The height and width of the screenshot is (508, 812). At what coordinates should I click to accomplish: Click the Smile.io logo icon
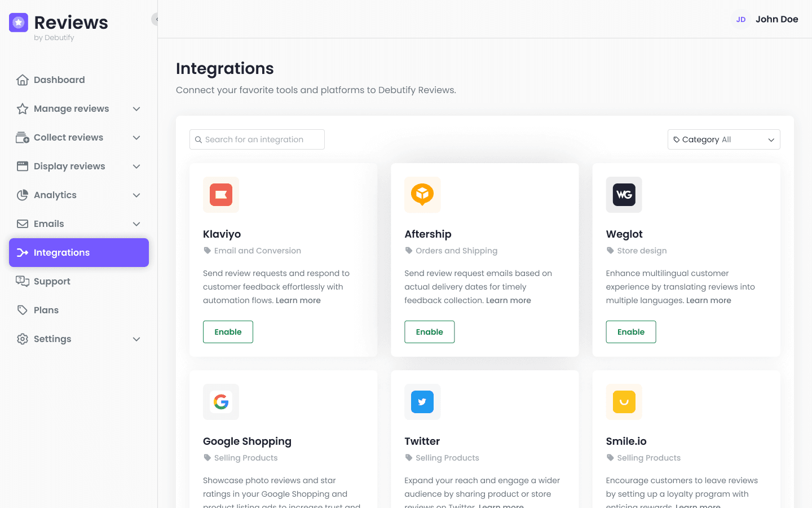624,402
